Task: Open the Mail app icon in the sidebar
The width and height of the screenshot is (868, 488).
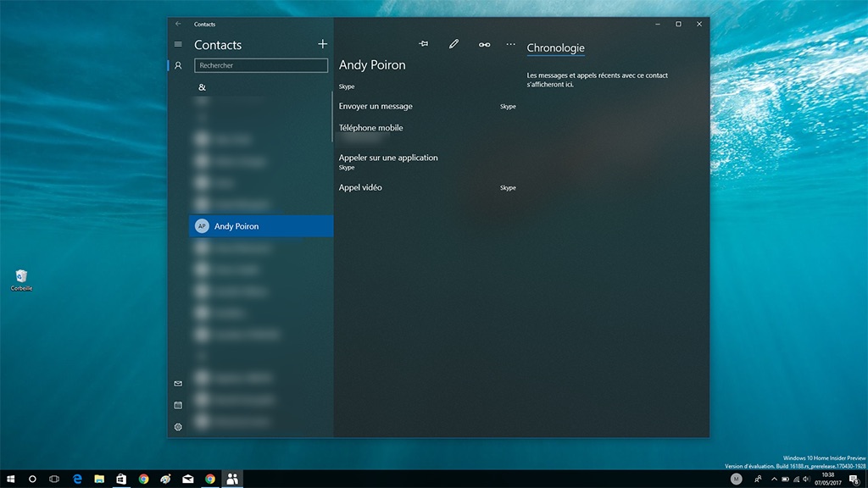Action: coord(178,384)
